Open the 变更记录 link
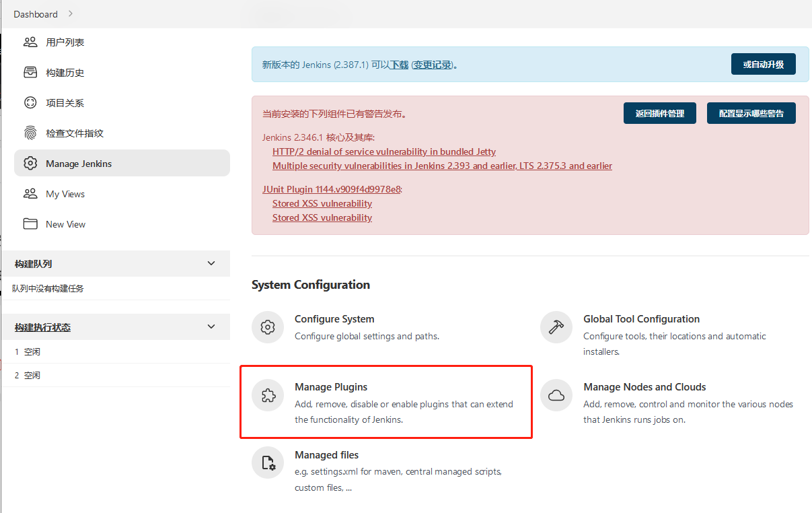The height and width of the screenshot is (513, 812). [432, 65]
